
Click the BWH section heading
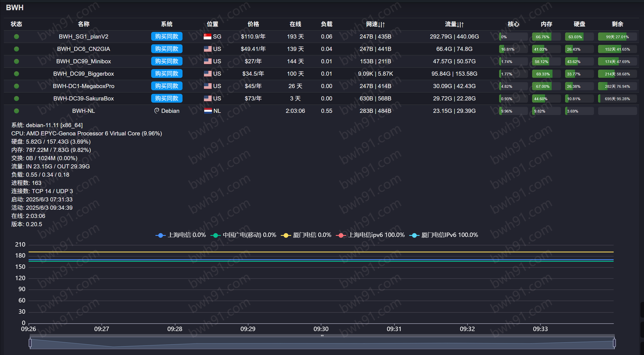(x=15, y=8)
